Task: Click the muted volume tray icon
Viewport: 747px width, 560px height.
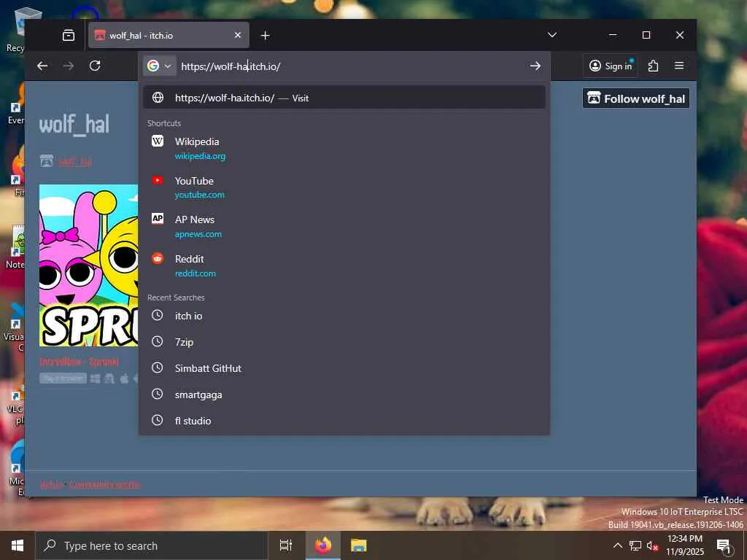Action: click(x=652, y=545)
